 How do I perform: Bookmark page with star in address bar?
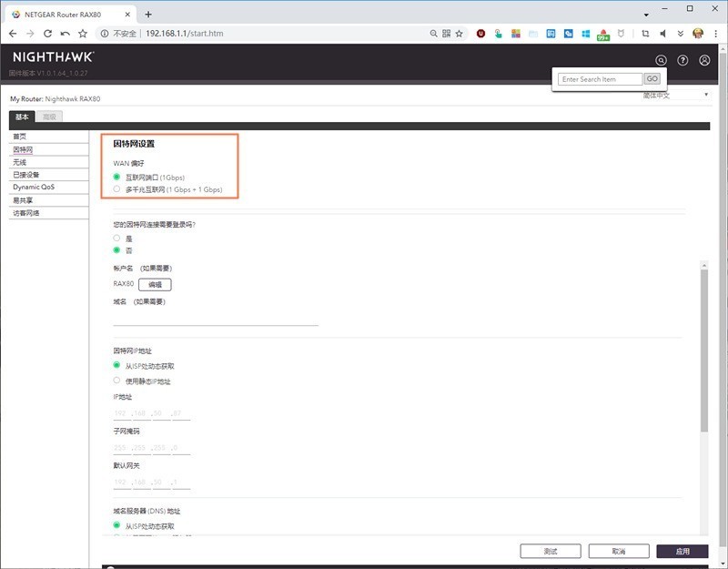pos(460,34)
